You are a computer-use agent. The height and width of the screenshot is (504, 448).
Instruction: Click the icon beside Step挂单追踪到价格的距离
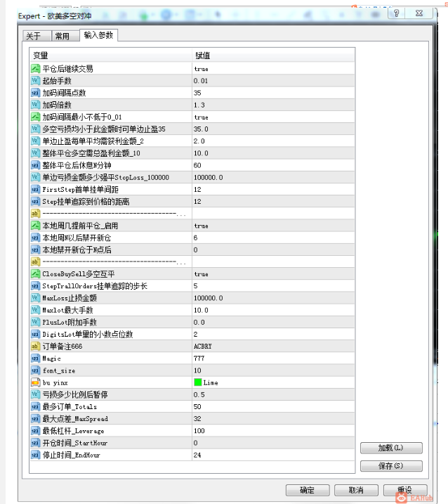(x=35, y=202)
